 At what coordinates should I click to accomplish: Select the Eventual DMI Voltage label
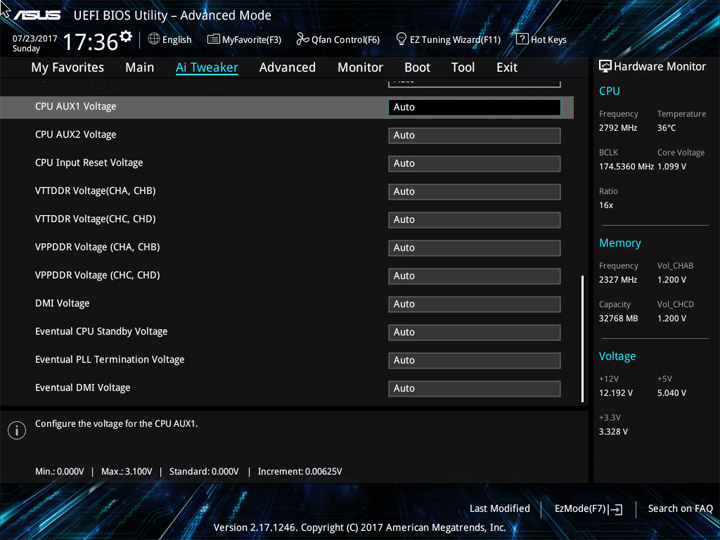tap(83, 388)
